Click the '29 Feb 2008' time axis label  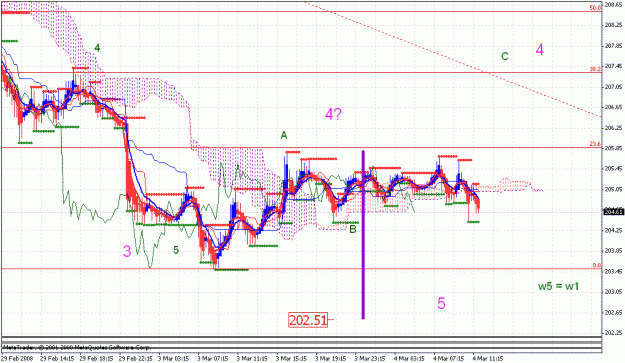tap(18, 358)
